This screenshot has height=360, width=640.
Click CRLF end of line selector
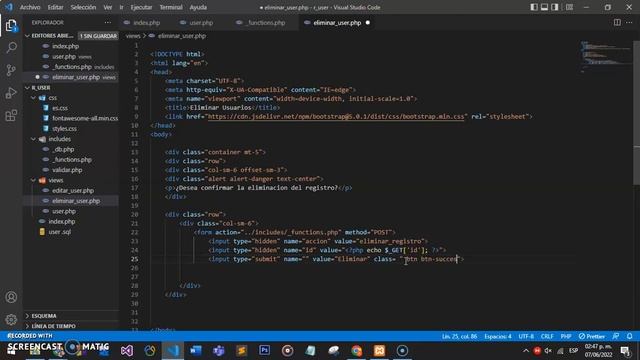pyautogui.click(x=547, y=336)
